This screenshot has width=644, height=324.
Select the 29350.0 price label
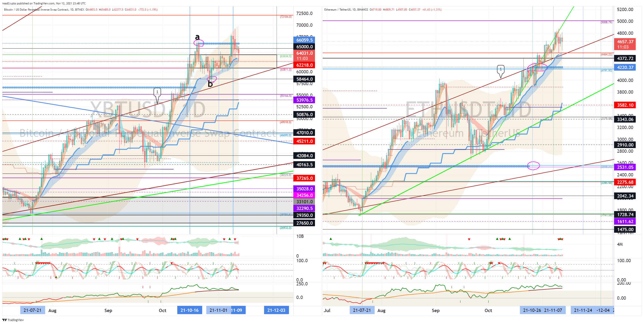304,215
